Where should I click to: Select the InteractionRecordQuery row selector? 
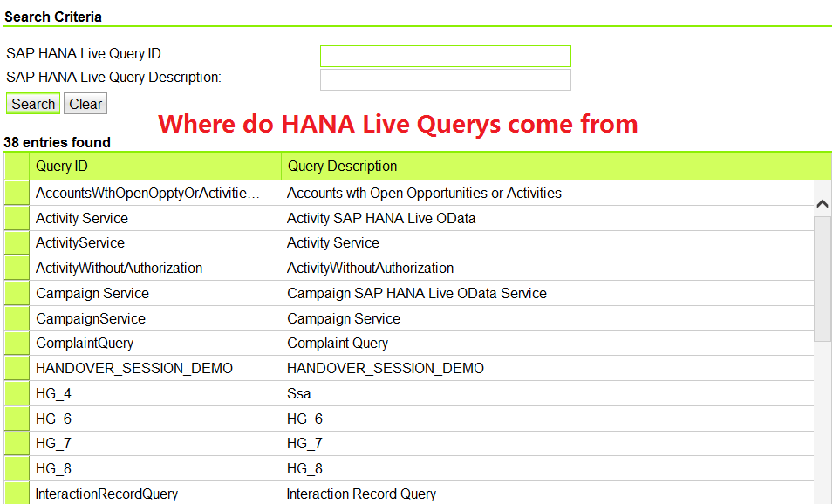(17, 494)
